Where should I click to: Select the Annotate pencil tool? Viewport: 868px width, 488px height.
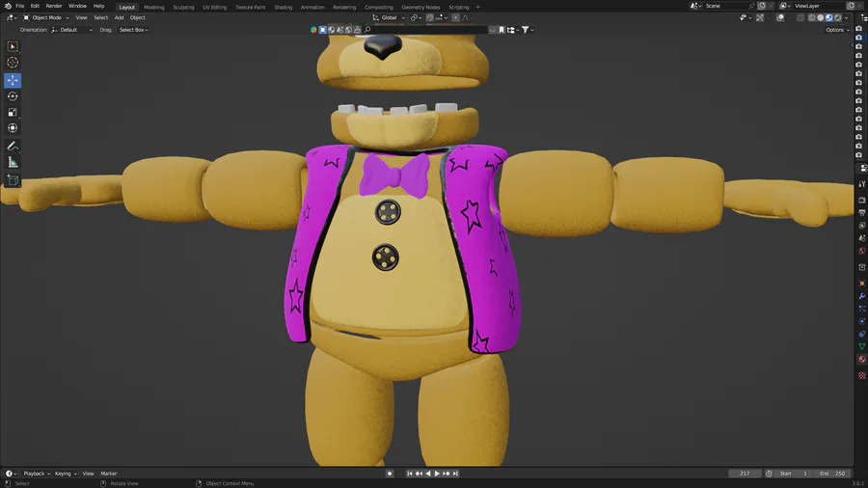pyautogui.click(x=13, y=146)
